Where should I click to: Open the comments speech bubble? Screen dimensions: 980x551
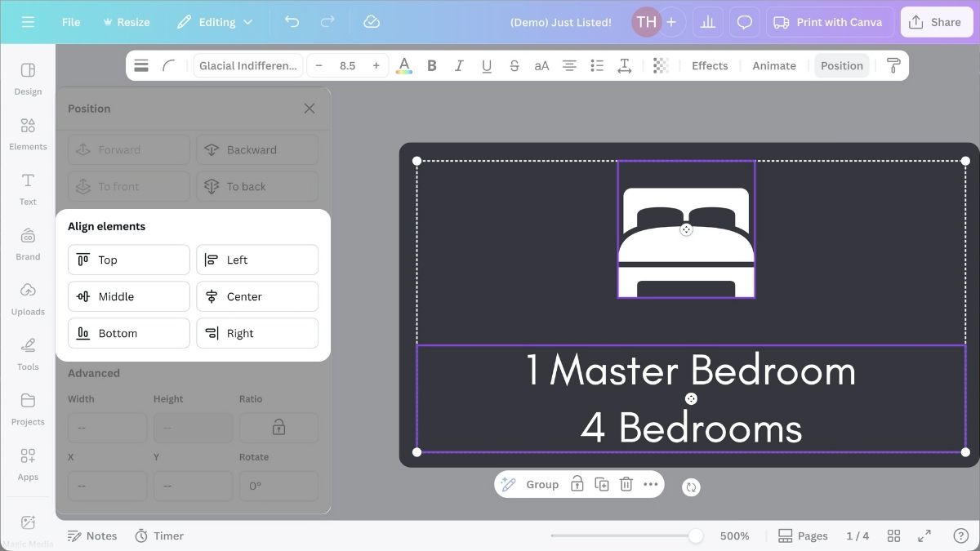pyautogui.click(x=745, y=22)
